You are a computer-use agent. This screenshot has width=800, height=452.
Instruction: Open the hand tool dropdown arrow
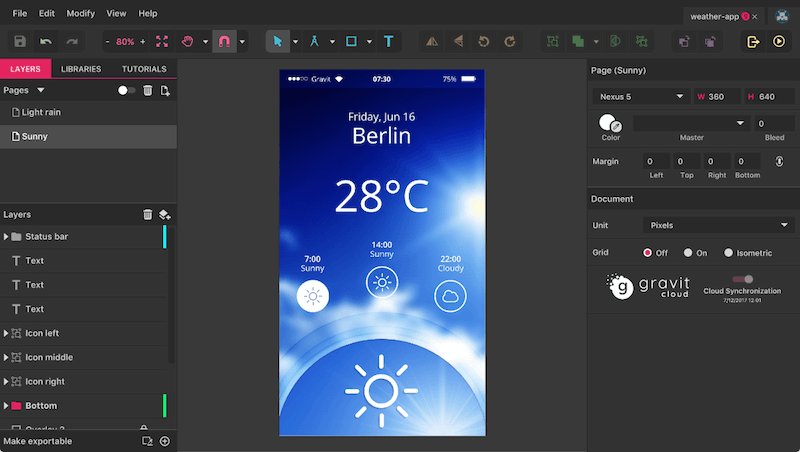pos(205,42)
